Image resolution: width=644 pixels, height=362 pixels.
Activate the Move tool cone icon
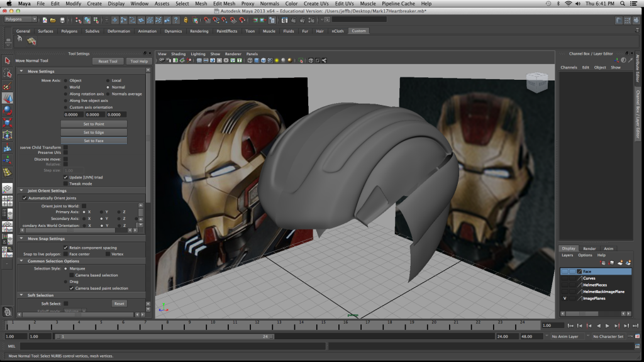[7, 98]
